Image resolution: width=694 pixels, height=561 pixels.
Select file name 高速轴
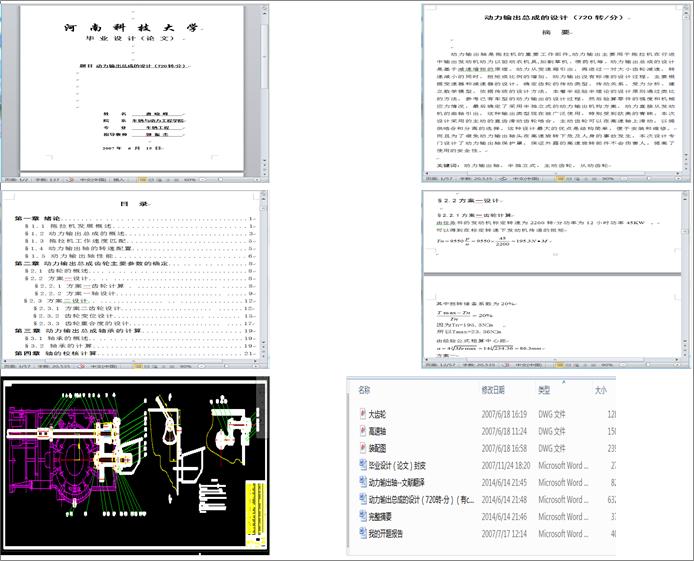coord(377,431)
